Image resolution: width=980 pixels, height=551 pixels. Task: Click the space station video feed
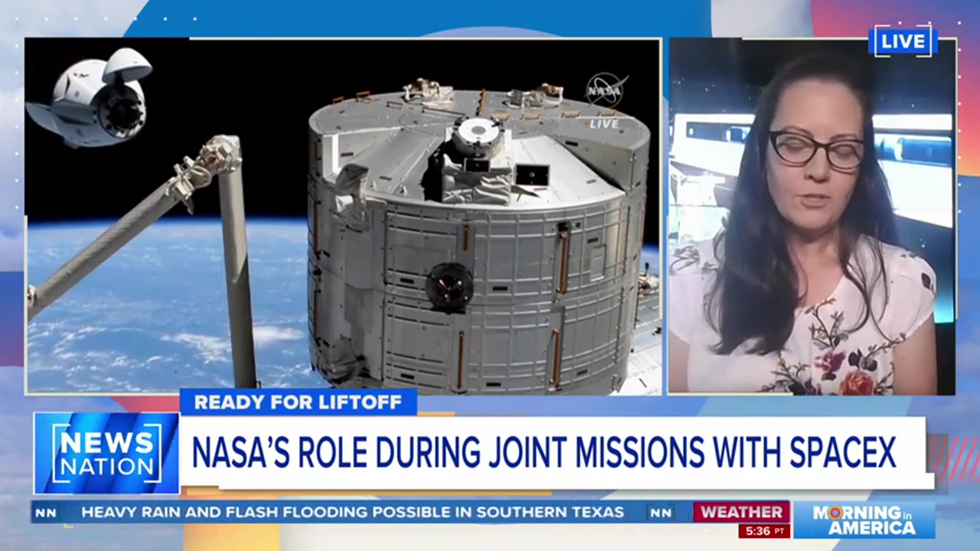click(343, 217)
